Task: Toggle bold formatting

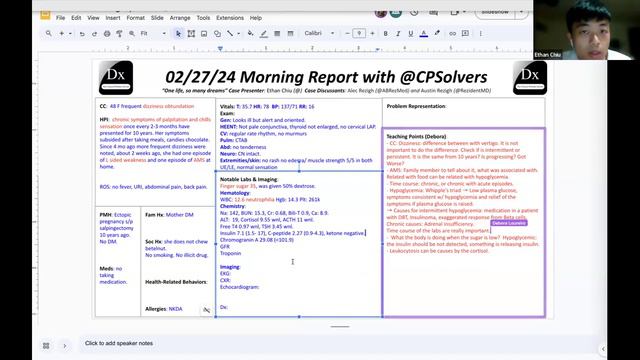Action: (385, 33)
